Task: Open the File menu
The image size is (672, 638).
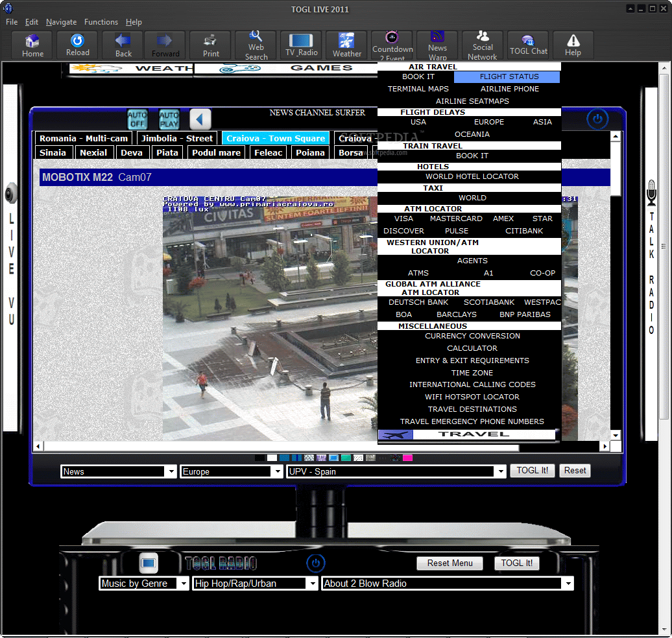Action: [12, 22]
